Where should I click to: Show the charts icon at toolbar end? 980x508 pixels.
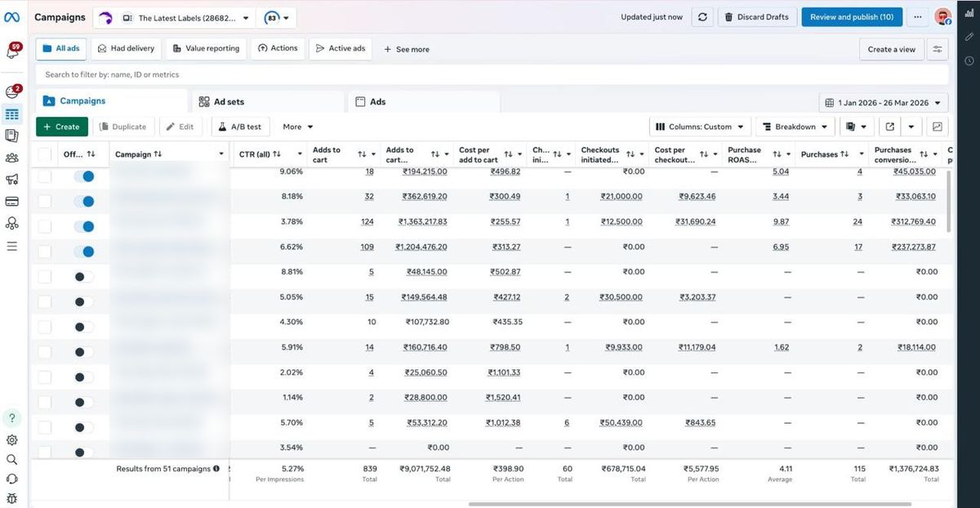pyautogui.click(x=938, y=127)
